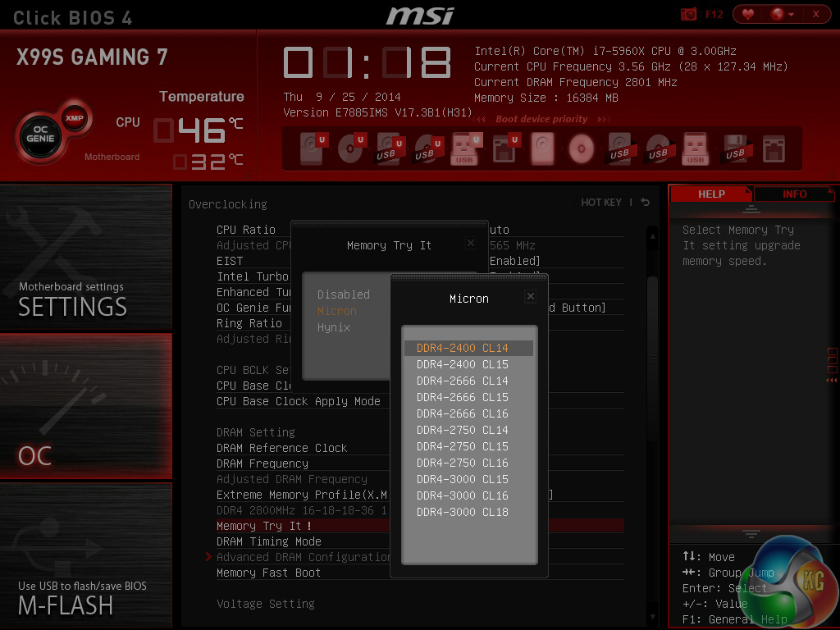Screen dimensions: 840x630
Task: Click the undo arrow next to HOT KEY
Action: tap(646, 203)
